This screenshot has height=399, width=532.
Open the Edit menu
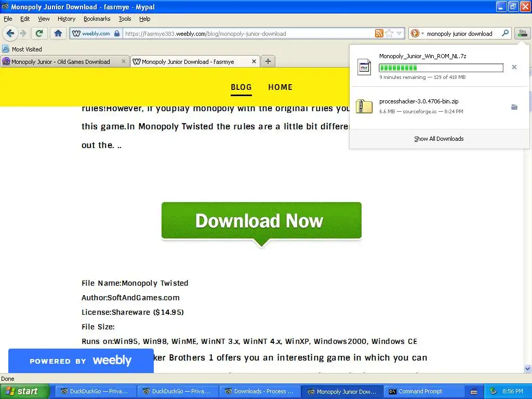click(25, 19)
